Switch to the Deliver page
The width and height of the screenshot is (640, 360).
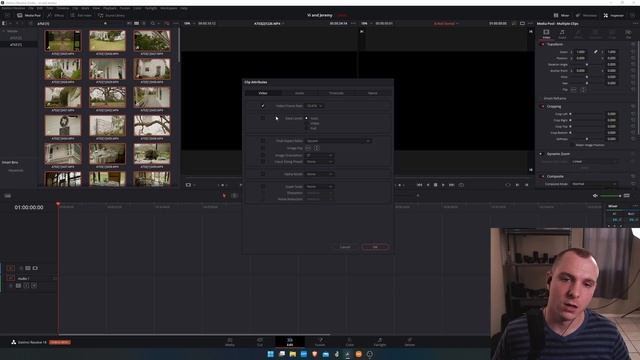tap(409, 342)
